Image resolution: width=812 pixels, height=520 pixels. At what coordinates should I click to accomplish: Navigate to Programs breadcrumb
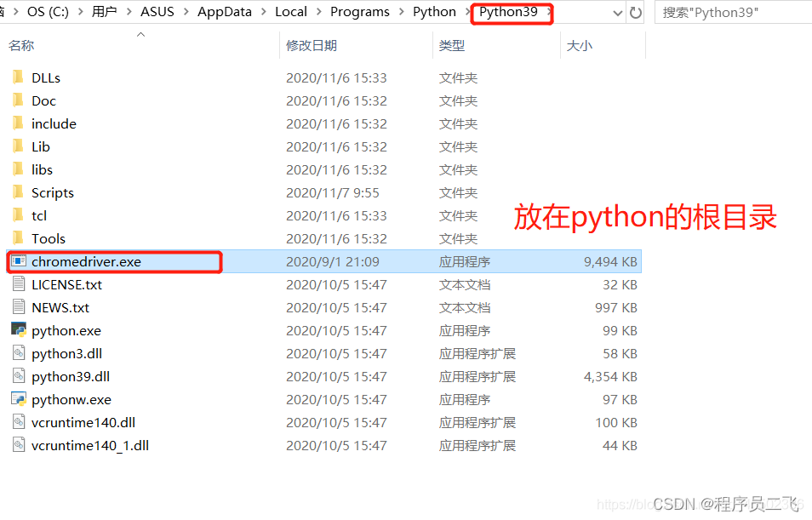(x=360, y=12)
